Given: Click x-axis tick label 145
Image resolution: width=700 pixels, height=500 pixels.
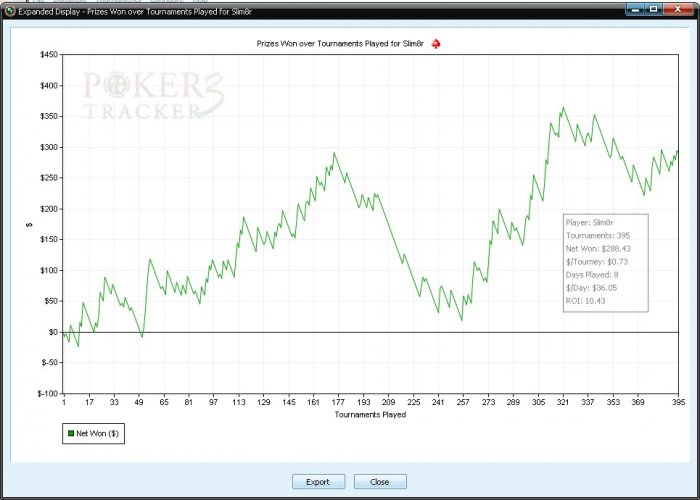Looking at the screenshot, I should (288, 402).
